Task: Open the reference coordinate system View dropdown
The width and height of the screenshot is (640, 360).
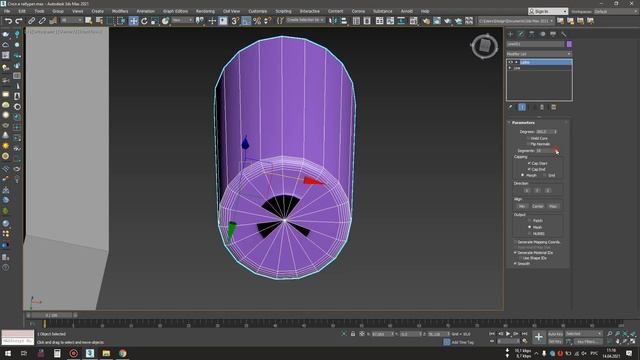Action: click(x=182, y=20)
